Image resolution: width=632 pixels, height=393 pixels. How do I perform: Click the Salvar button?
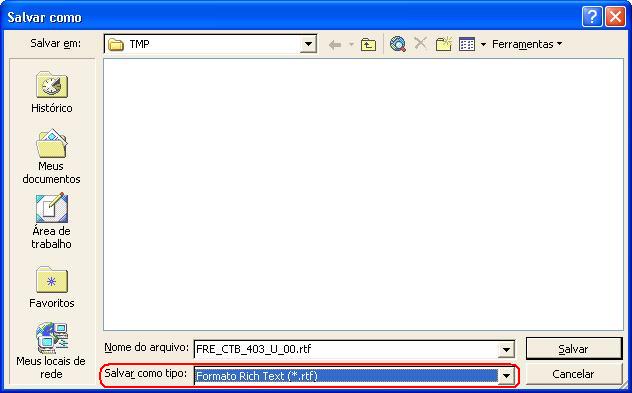[x=574, y=349]
